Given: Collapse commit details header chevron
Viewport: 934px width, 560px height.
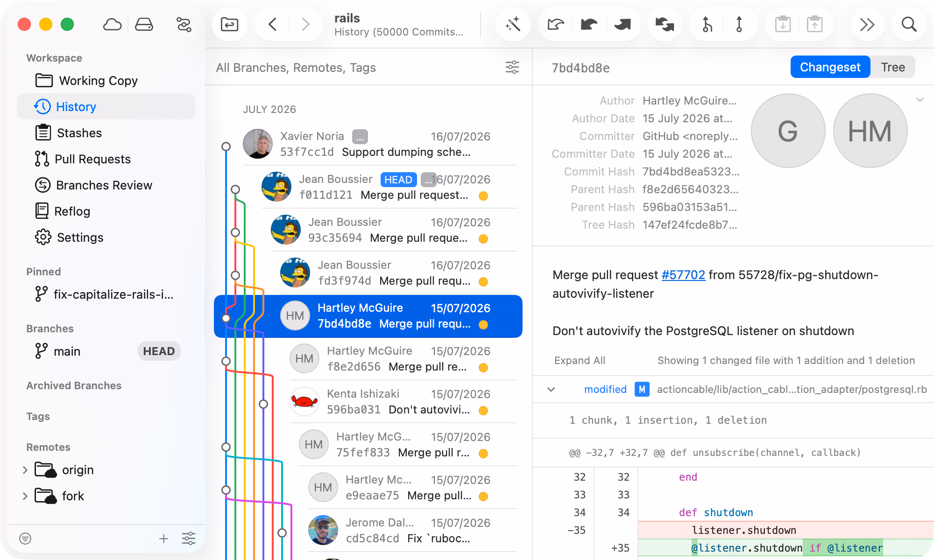Looking at the screenshot, I should tap(920, 100).
